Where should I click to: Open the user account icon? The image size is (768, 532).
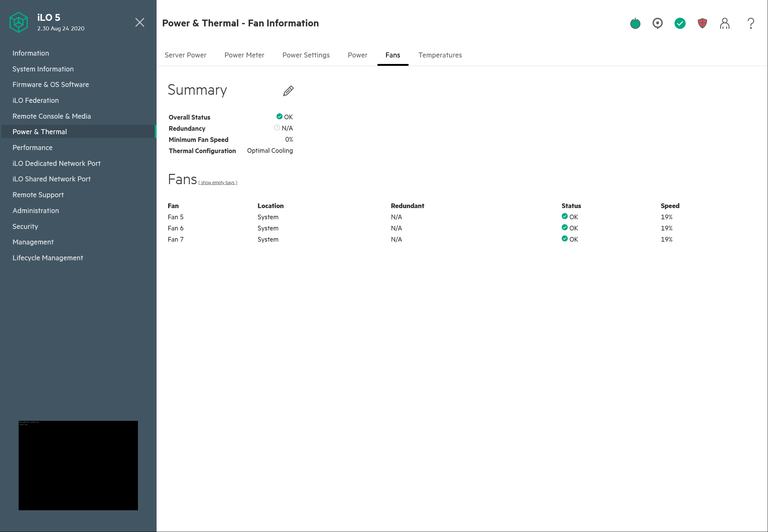[x=724, y=23]
